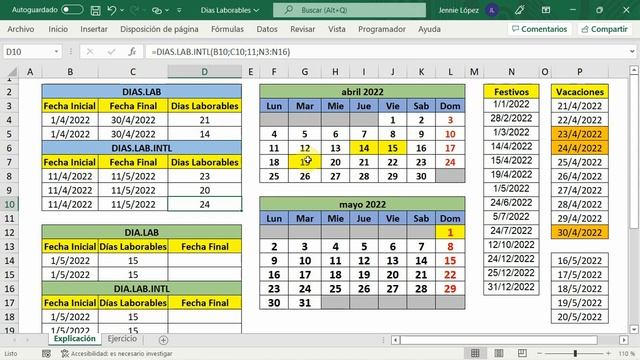Click the Compartir button

(604, 29)
